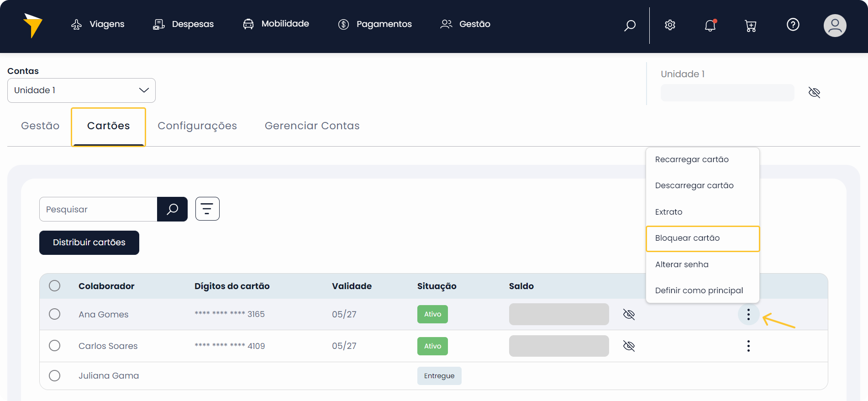The image size is (868, 401).
Task: Click the help question mark icon
Action: [x=793, y=25]
